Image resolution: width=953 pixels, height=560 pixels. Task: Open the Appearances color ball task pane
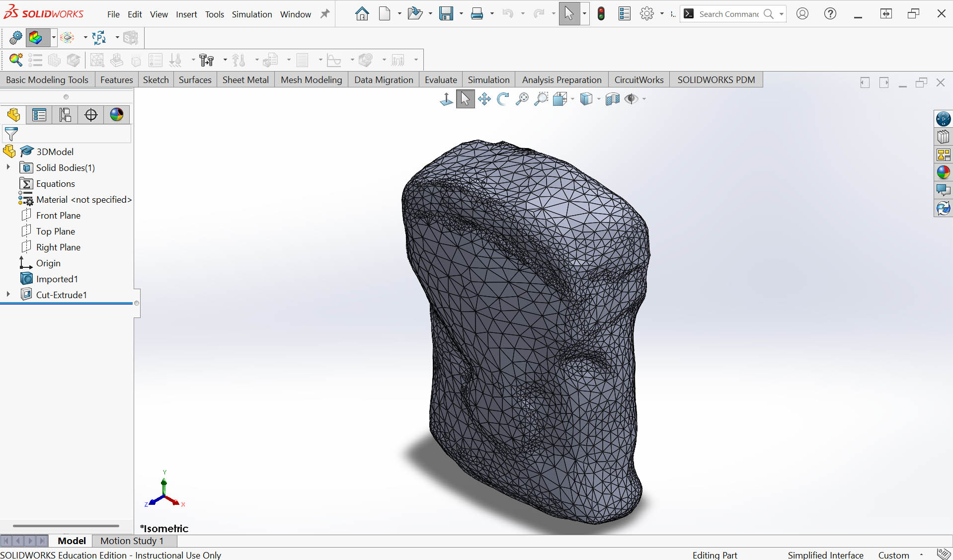tap(943, 172)
